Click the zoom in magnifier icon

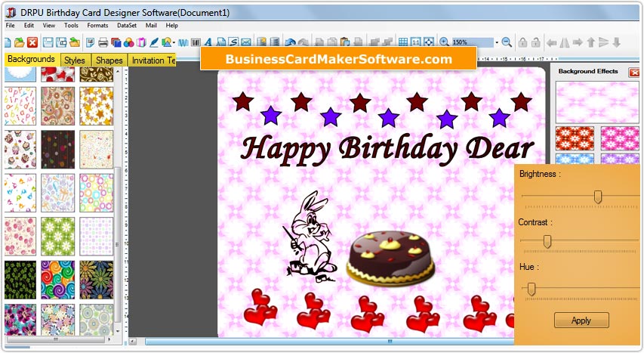point(444,42)
